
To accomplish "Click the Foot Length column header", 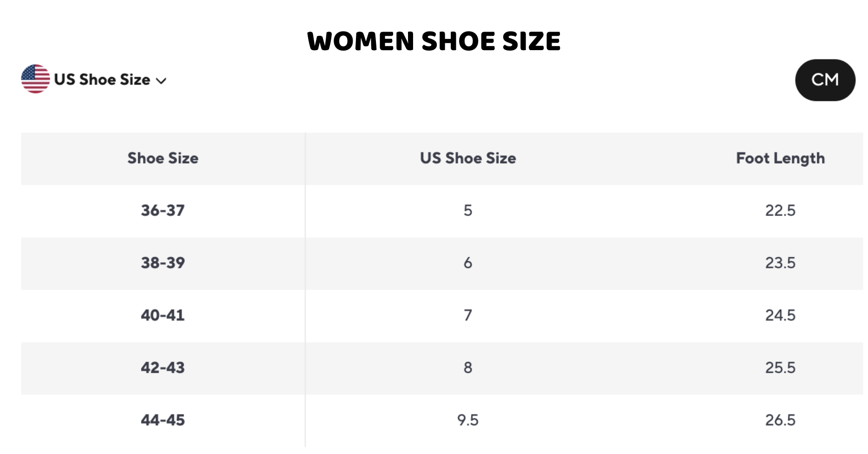I will (x=780, y=158).
